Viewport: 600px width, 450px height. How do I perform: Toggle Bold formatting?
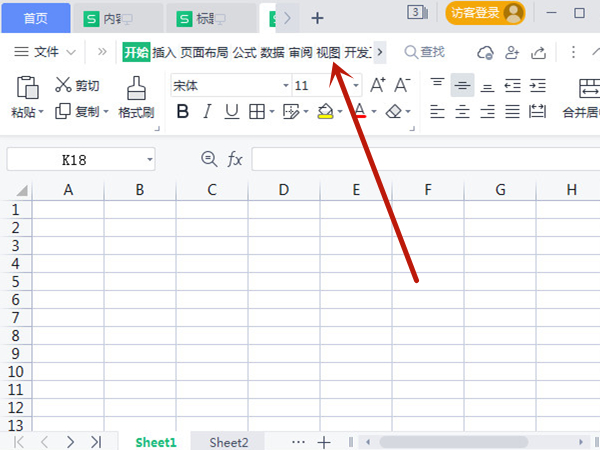coord(182,111)
